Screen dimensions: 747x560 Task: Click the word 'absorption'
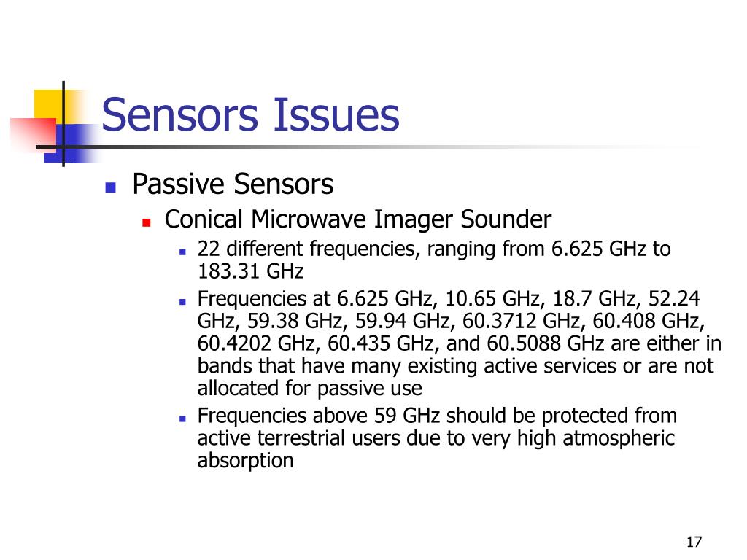coord(245,461)
